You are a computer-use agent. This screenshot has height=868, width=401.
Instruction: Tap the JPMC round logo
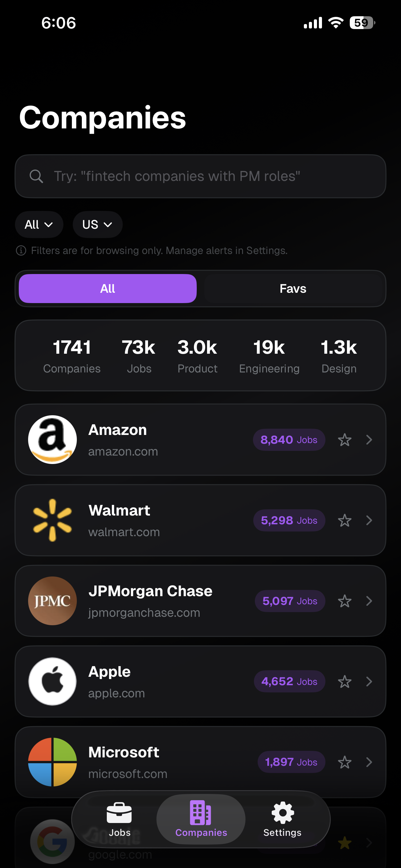click(52, 601)
